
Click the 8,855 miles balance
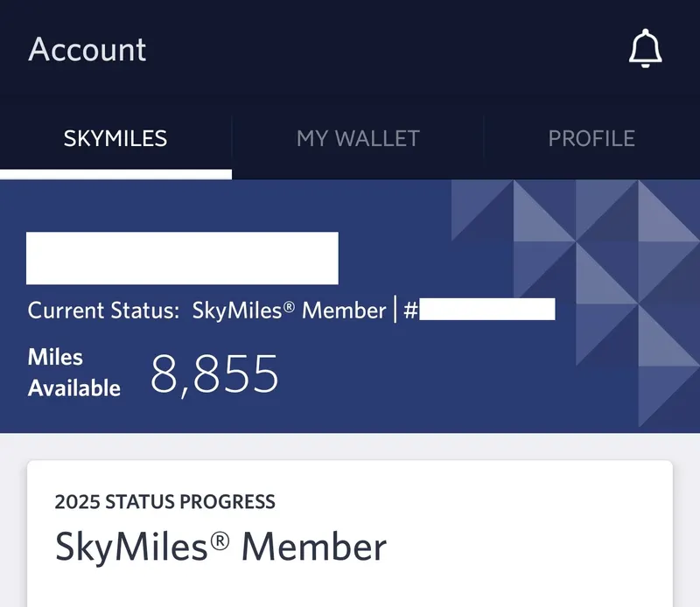[x=214, y=374]
